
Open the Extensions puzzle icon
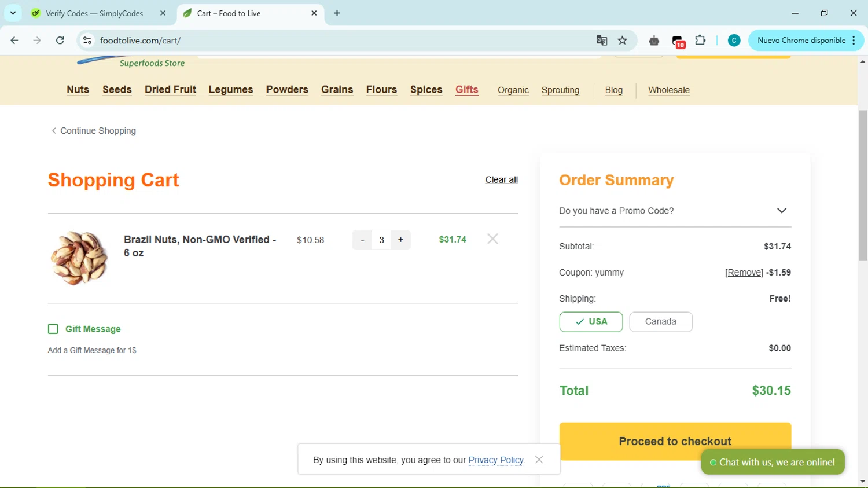point(700,41)
